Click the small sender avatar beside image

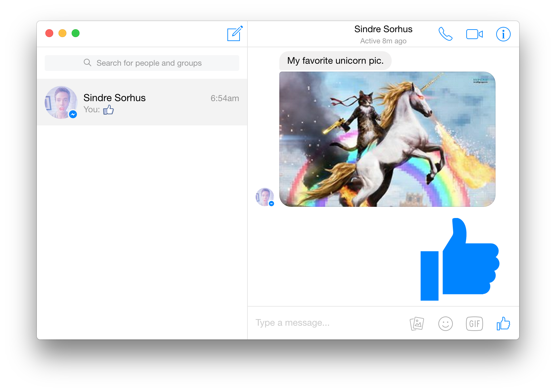(265, 197)
